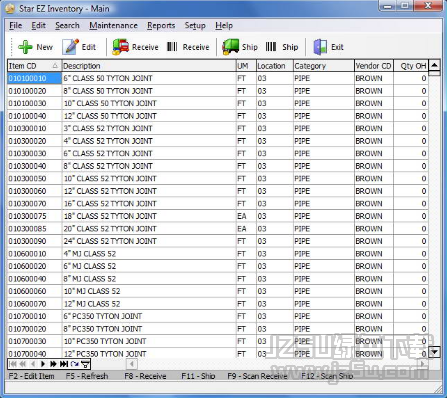Click the refresh icon in record navigator
This screenshot has height=398, width=447.
(75, 364)
